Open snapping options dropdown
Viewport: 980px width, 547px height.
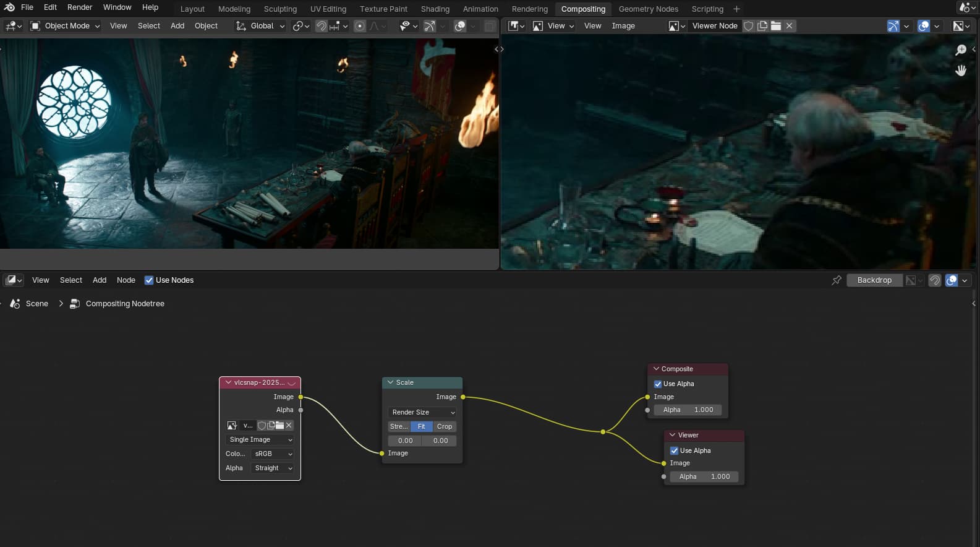[x=339, y=26]
